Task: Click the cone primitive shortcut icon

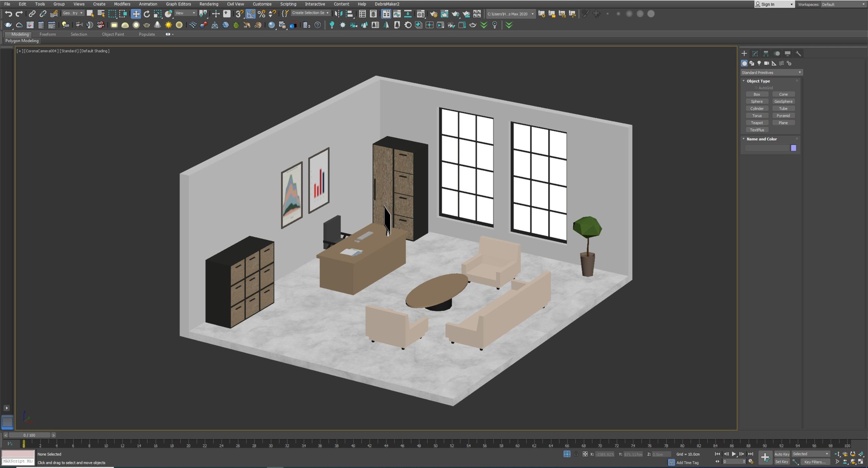Action: coord(157,25)
